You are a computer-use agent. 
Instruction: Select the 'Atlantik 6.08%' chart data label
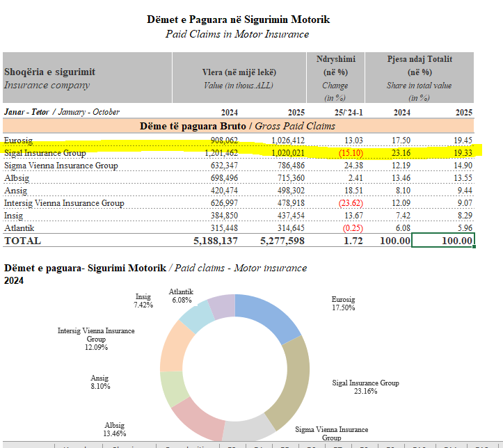(x=181, y=296)
